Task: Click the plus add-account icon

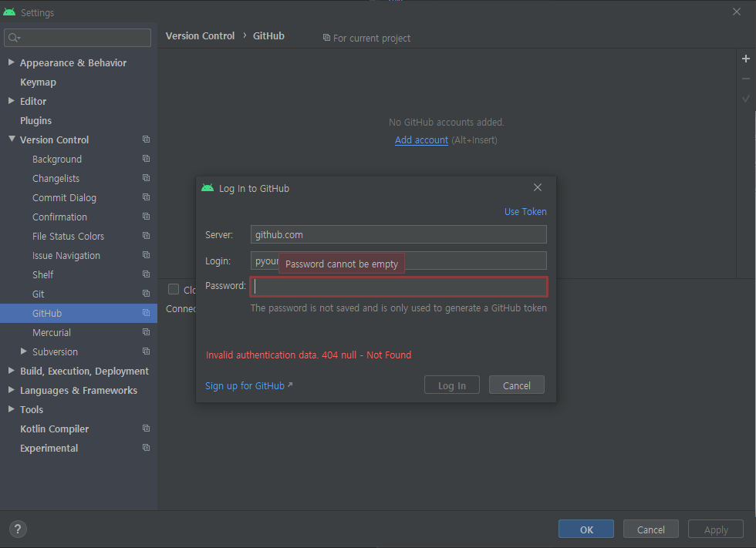Action: [x=745, y=59]
